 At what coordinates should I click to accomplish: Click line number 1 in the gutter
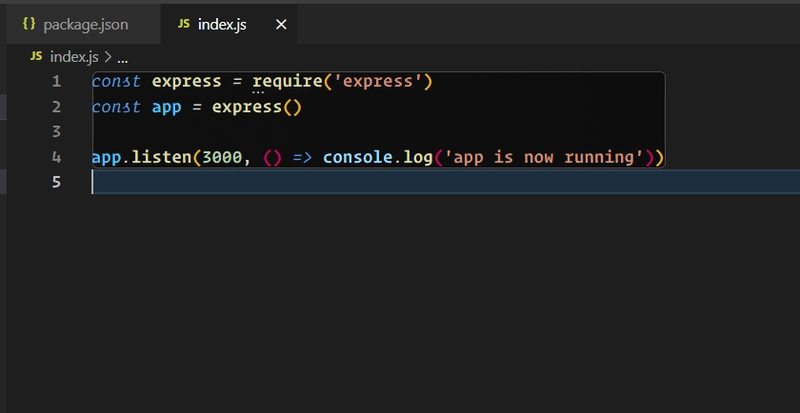(56, 81)
